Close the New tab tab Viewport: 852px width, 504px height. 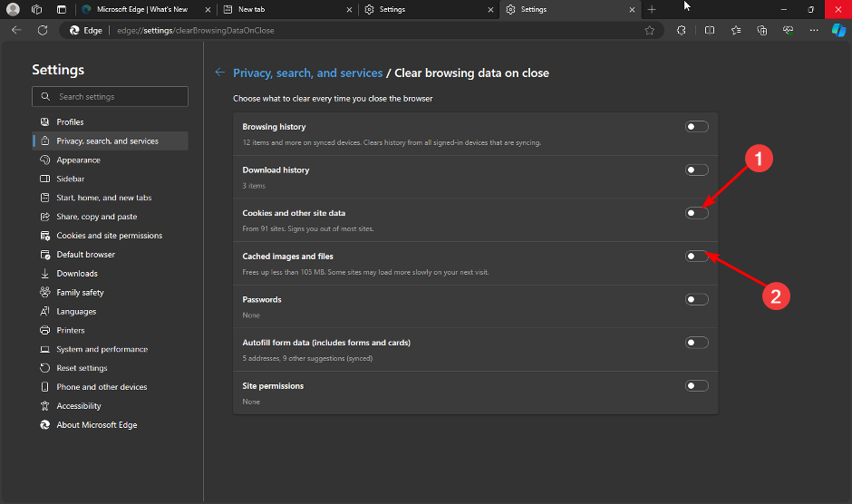(x=349, y=10)
